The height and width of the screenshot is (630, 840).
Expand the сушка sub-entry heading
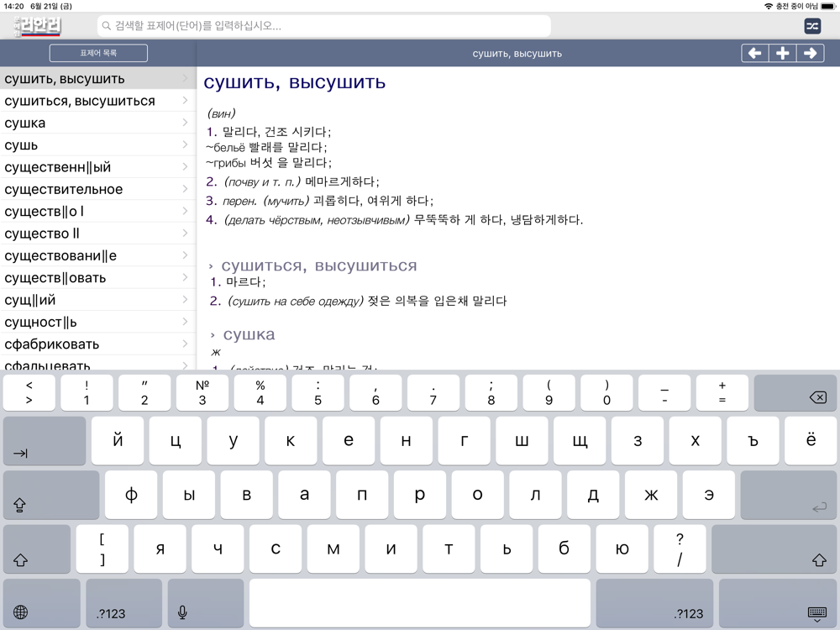pos(249,334)
